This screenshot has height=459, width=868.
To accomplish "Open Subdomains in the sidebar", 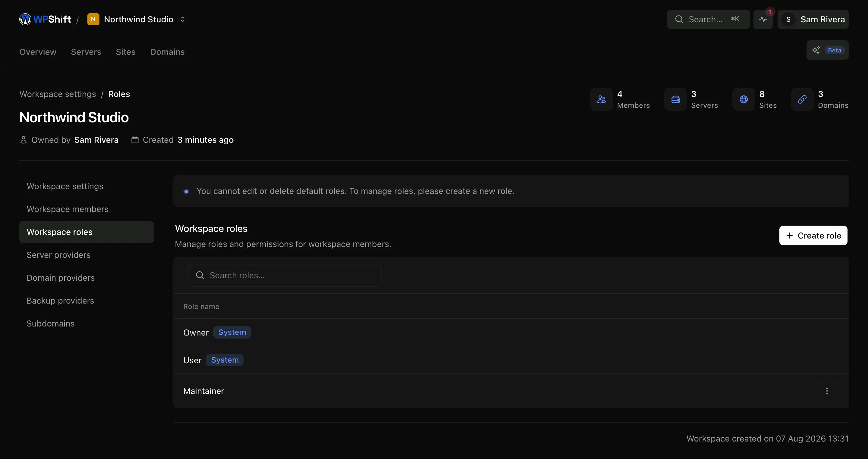I will pyautogui.click(x=86, y=324).
